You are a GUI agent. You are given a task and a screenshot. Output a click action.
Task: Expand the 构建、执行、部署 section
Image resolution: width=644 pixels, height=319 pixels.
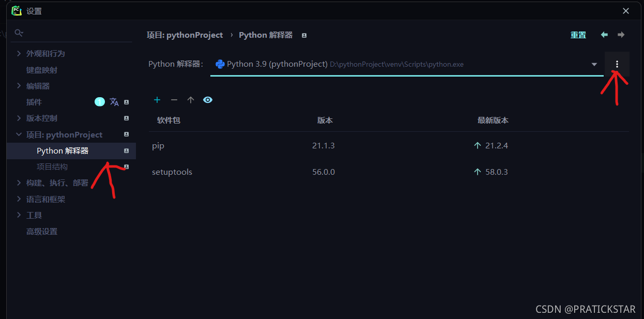[19, 183]
